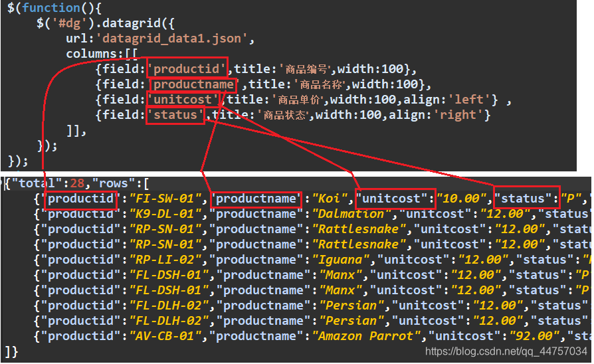Click width:100 on the productname column line
Image resolution: width=594 pixels, height=364 pixels.
(x=385, y=84)
